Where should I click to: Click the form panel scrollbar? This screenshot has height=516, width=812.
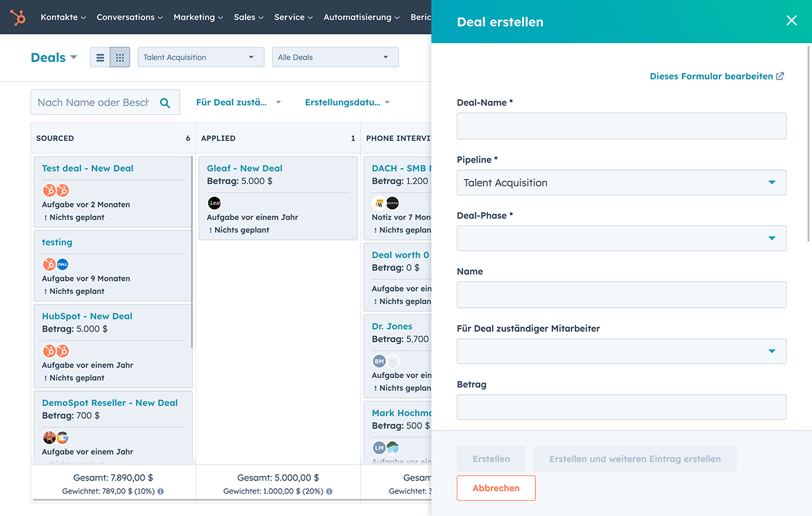click(x=808, y=143)
